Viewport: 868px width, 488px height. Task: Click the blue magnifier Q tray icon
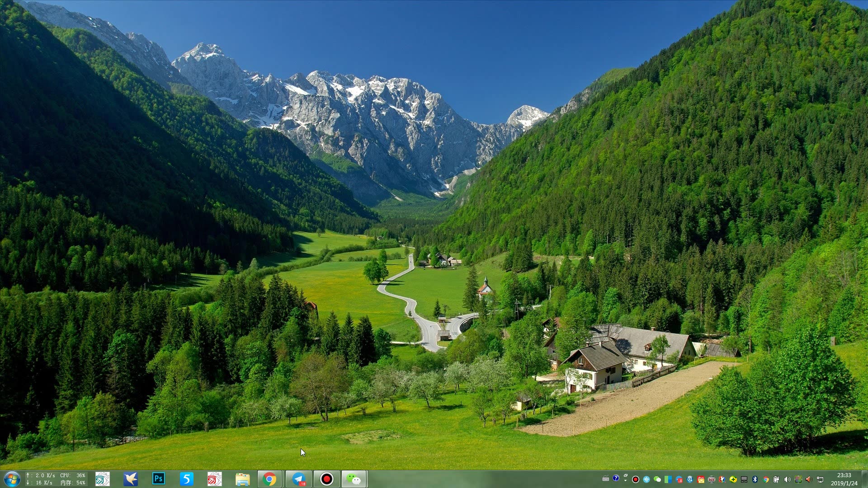(x=690, y=479)
